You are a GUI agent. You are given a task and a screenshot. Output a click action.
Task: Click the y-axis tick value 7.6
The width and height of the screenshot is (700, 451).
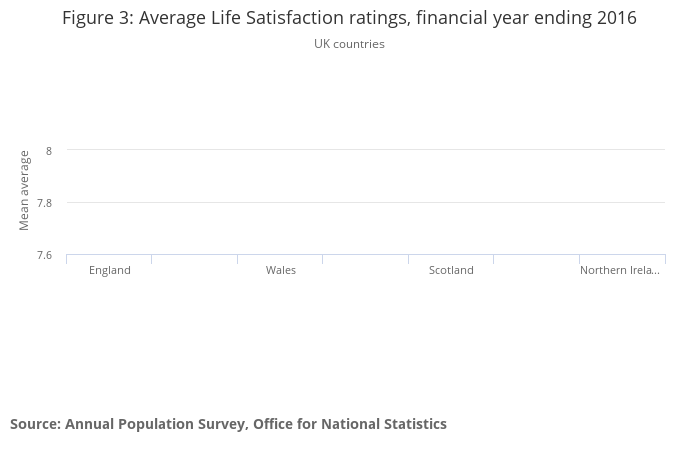pyautogui.click(x=45, y=255)
